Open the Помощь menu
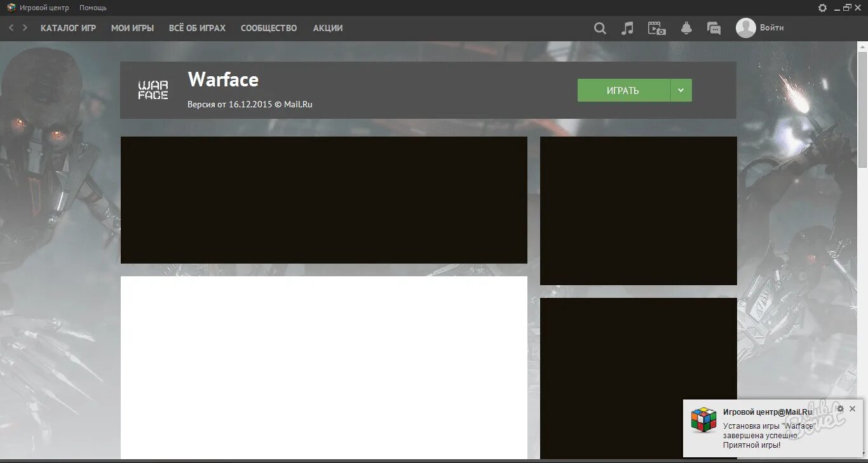Screen dimensions: 868x463 pos(93,8)
